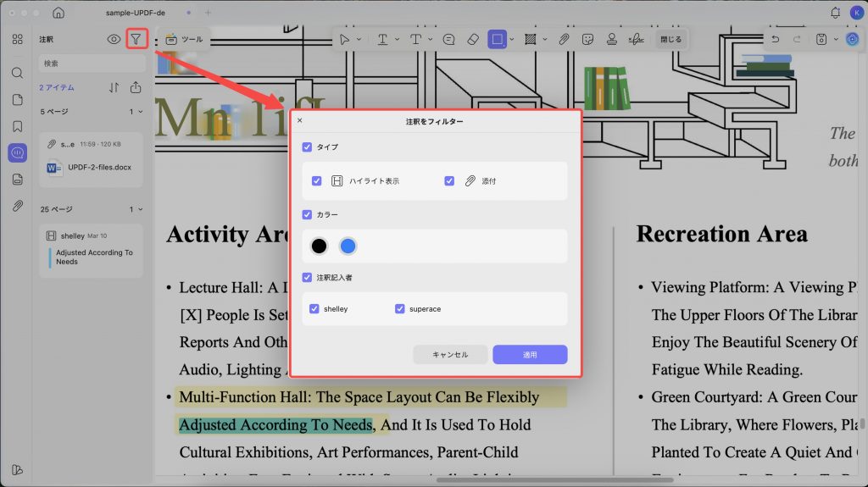Click the export annotations share icon
This screenshot has height=487, width=868.
136,87
